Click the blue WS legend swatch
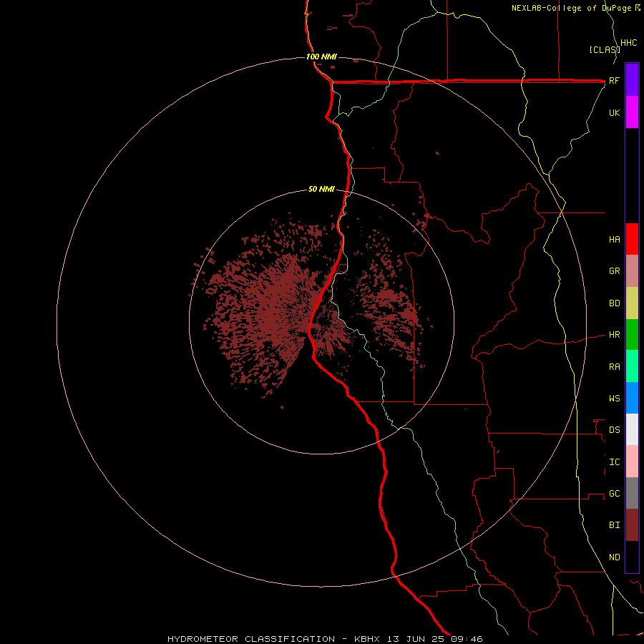 [632, 398]
